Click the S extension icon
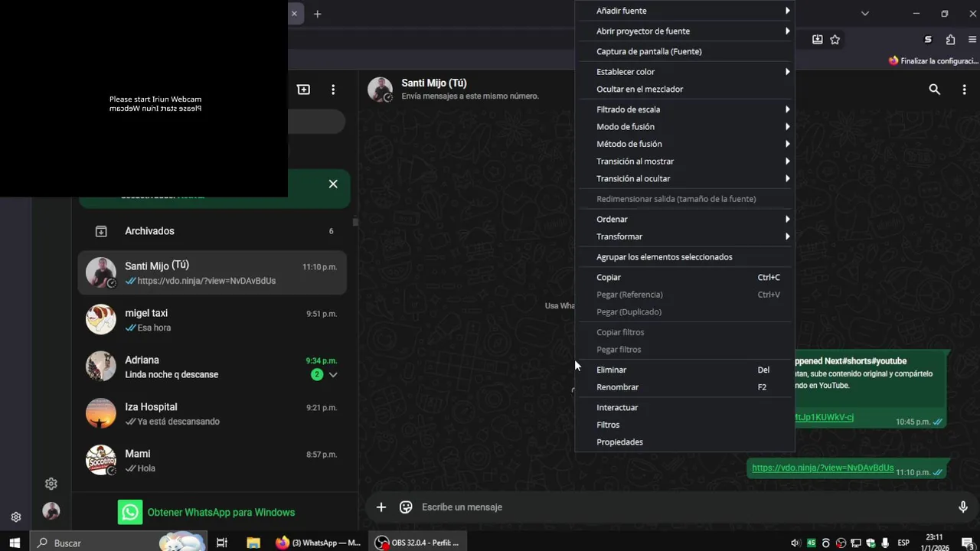980x551 pixels. 928,39
